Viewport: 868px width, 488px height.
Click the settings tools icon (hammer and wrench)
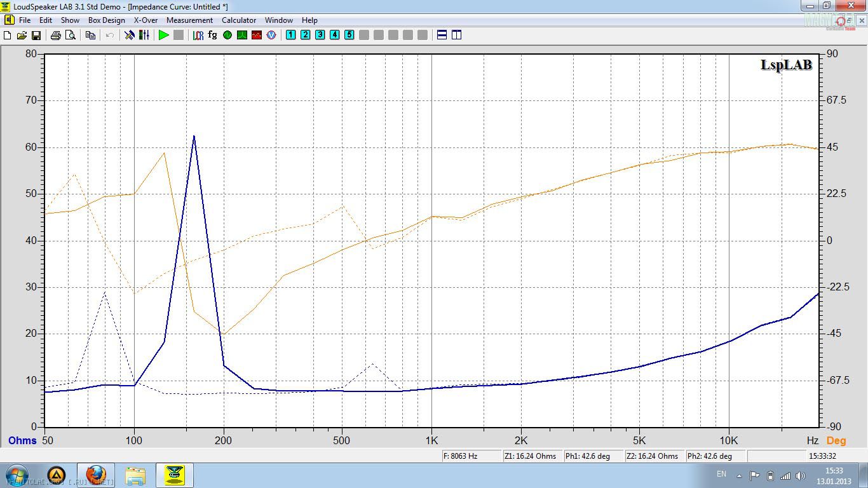tap(130, 35)
